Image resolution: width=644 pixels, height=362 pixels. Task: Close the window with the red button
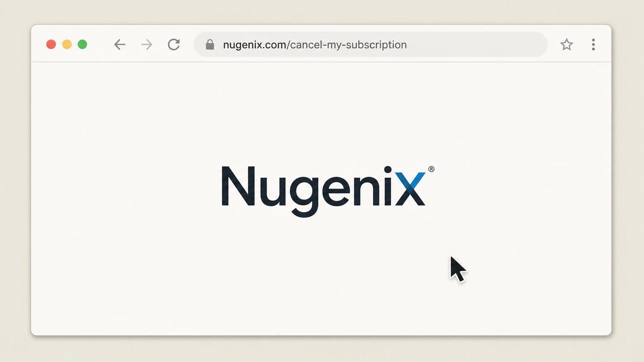(x=51, y=44)
